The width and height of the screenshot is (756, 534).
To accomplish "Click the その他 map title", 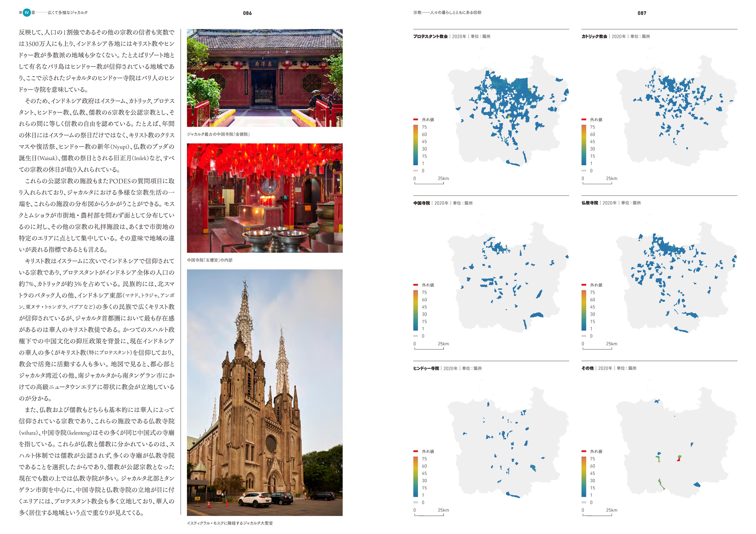I will click(588, 368).
